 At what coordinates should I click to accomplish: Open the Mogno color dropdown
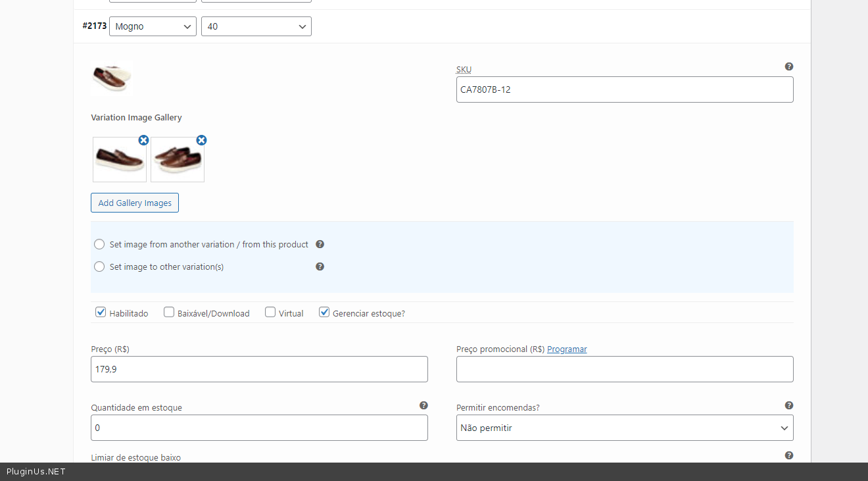[x=153, y=26]
